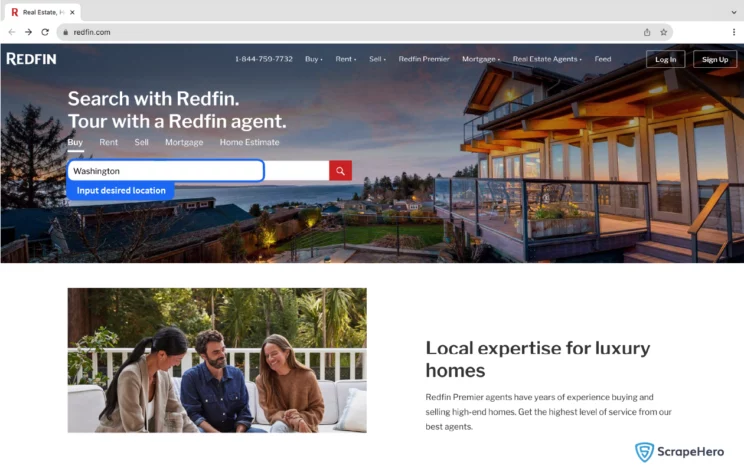Bookmark this page with star icon
Screen dimensions: 744x472
(663, 32)
